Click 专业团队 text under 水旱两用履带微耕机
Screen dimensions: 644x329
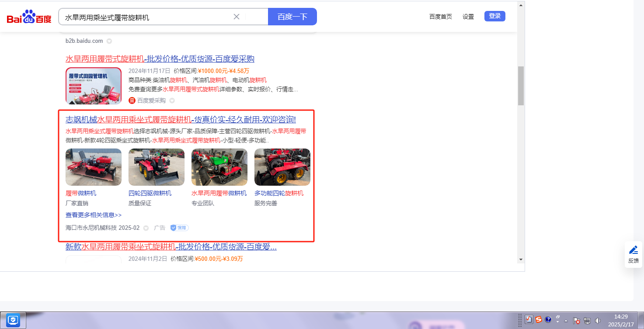[203, 203]
